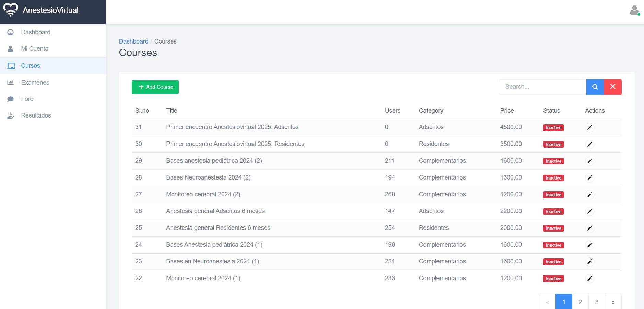This screenshot has height=309, width=644.
Task: Clear search with the red X button
Action: point(613,87)
